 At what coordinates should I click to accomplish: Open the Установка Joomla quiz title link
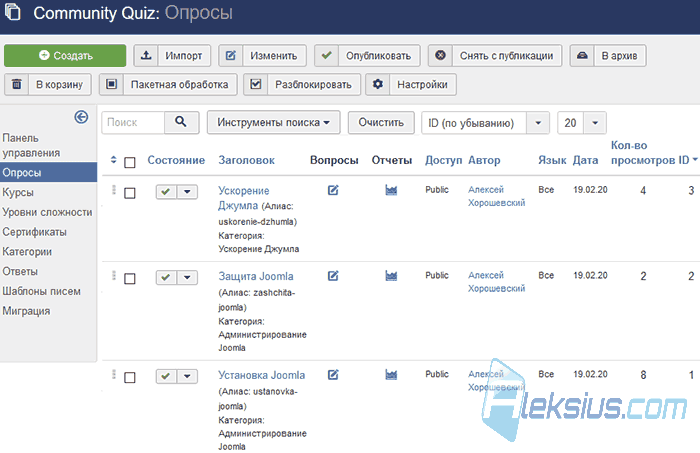[262, 375]
